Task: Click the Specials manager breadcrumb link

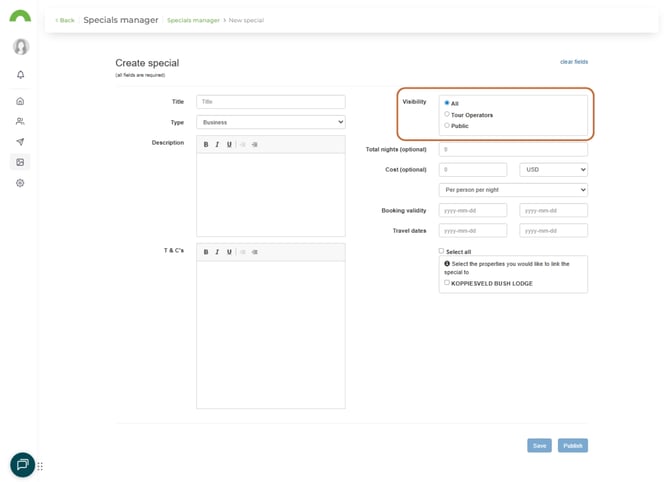Action: (x=193, y=20)
